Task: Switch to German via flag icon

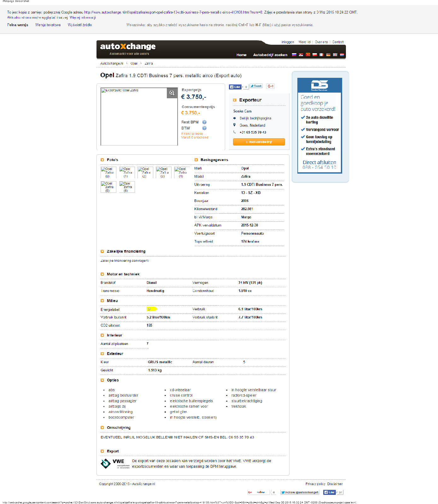Action: click(328, 55)
